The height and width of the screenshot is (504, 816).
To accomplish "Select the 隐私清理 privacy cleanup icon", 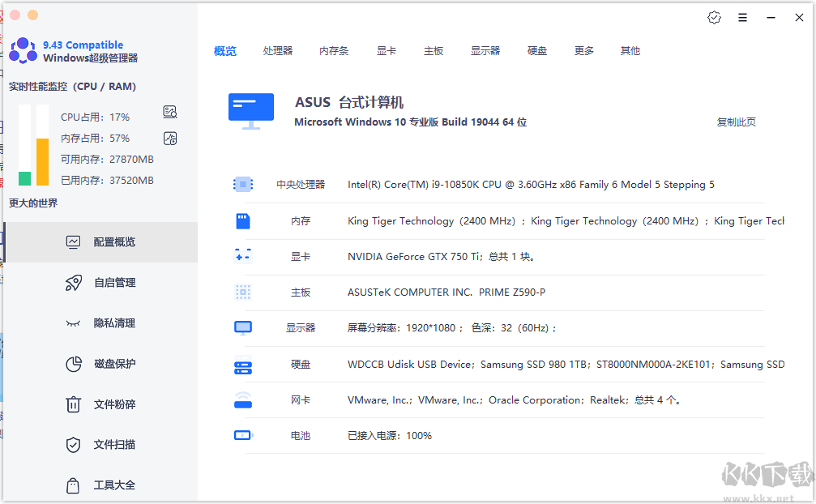I will coord(72,322).
